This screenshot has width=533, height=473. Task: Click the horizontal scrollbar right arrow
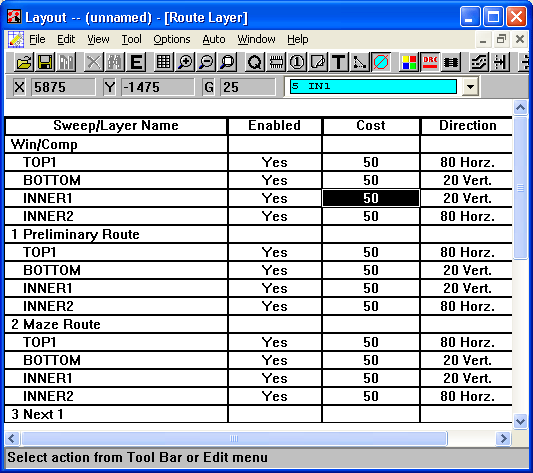(503, 438)
